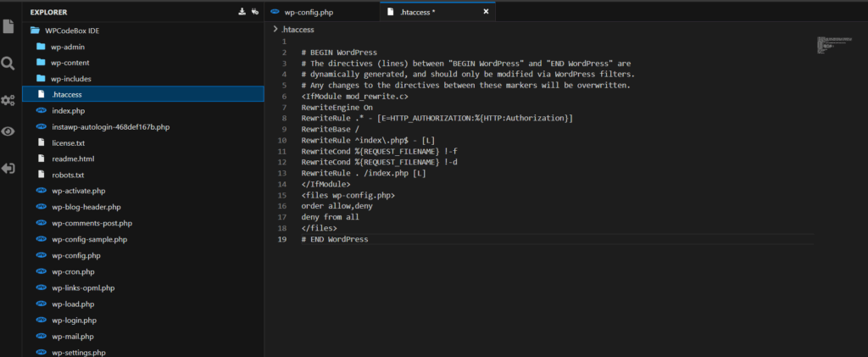Screen dimensions: 868x357
Task: Click the 'order allow,deny' line
Action: [x=337, y=206]
